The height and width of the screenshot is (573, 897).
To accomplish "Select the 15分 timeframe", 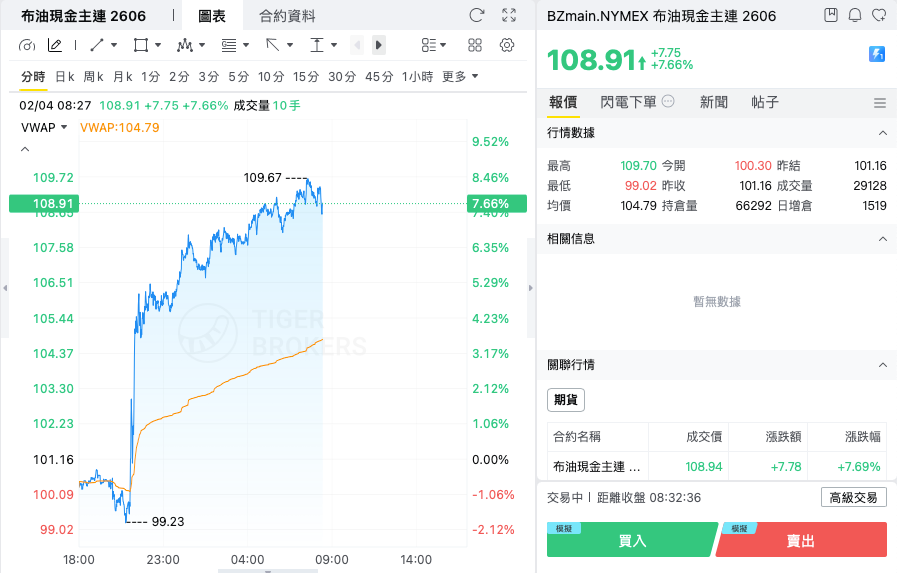I will coord(306,77).
